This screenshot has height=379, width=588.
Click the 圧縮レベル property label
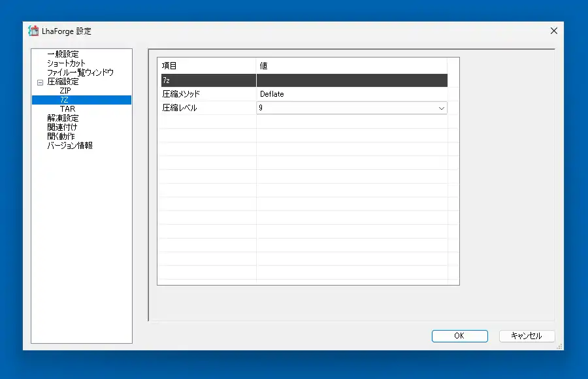(x=179, y=108)
